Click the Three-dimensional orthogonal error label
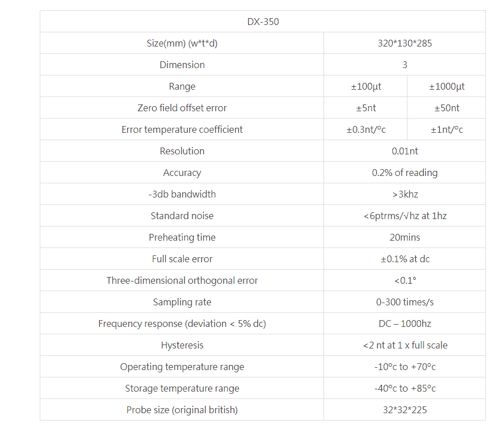 [x=182, y=280]
